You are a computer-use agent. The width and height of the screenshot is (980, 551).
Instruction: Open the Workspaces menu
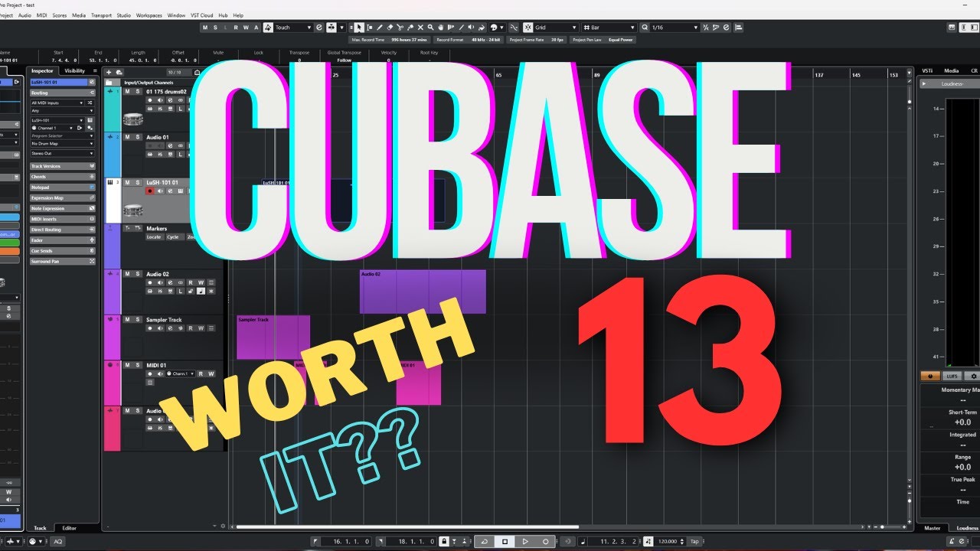(x=149, y=15)
